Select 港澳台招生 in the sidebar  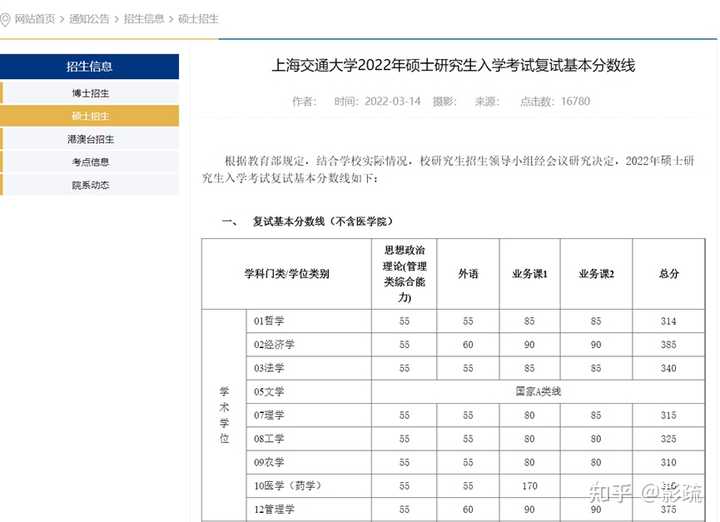coord(90,139)
